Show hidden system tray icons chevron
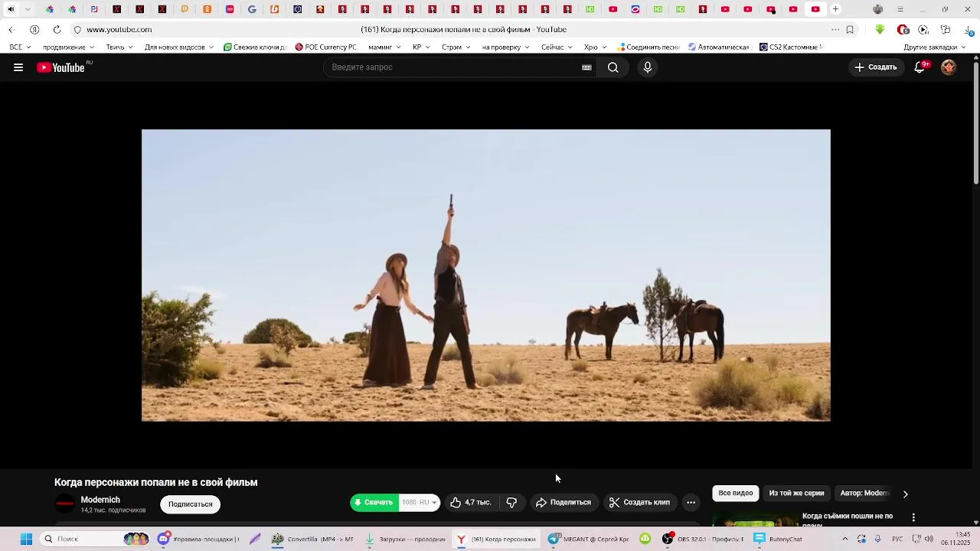 [845, 539]
